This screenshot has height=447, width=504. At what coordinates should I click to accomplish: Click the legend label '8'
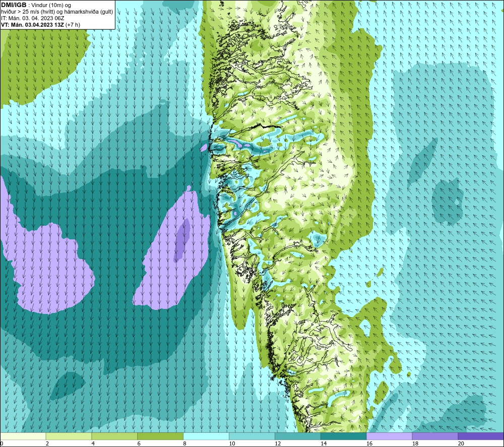click(185, 444)
